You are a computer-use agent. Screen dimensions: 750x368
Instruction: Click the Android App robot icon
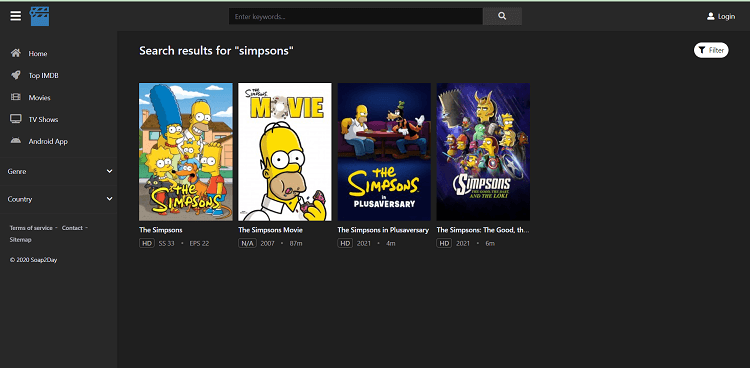[16, 141]
